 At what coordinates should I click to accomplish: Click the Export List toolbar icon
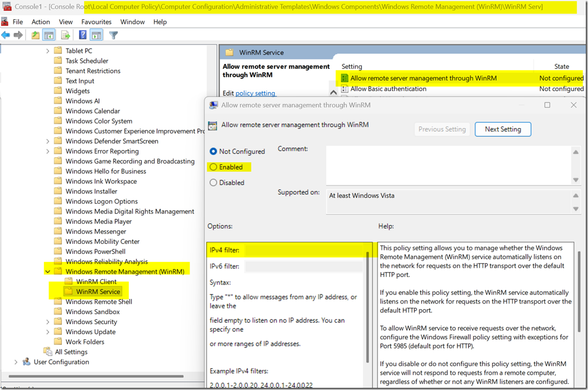(66, 35)
